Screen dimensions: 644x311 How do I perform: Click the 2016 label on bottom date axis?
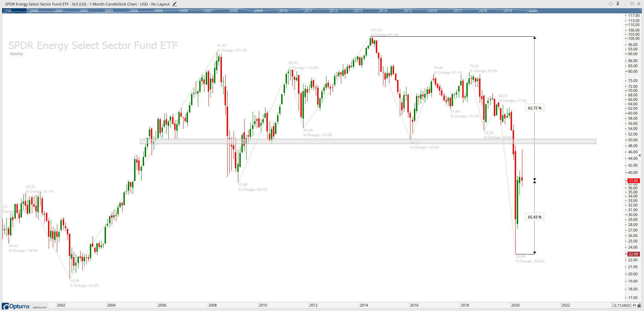(414, 305)
